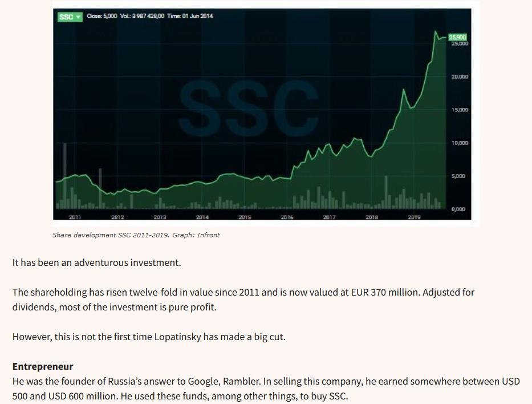The height and width of the screenshot is (404, 532).
Task: Click the Time: 01 Jun 2014 readout
Action: [x=190, y=16]
